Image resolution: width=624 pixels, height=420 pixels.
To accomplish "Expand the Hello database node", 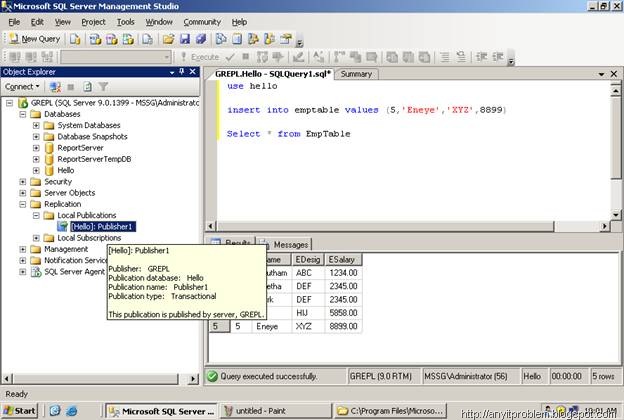I will click(36, 170).
